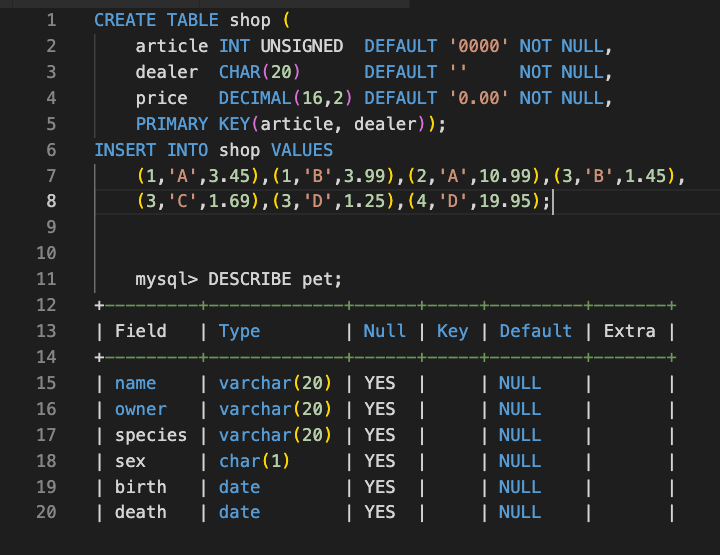
Task: Click char(1) type in the sex row
Action: click(x=254, y=461)
